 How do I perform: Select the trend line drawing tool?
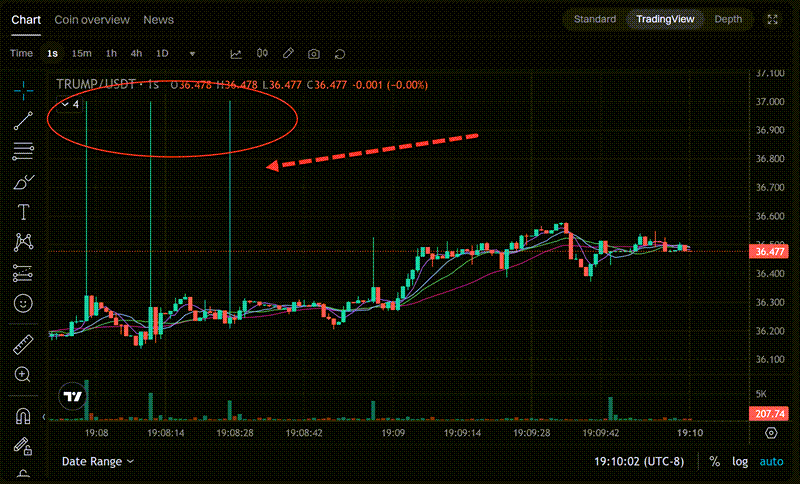[22, 121]
